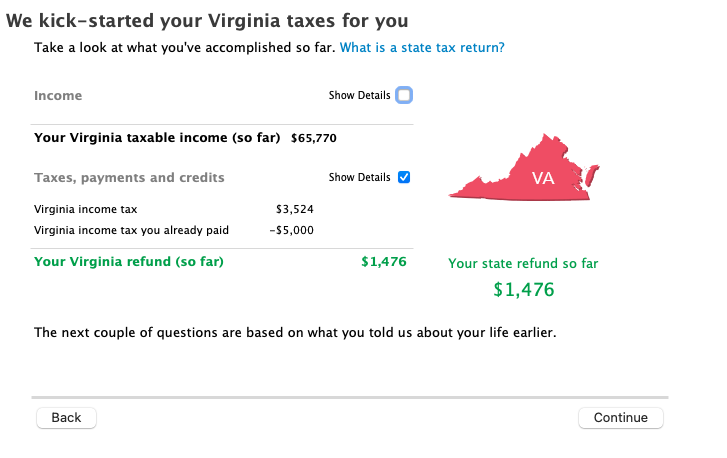
Task: Uncheck Taxes, payments and credits Show Details
Action: coord(404,177)
